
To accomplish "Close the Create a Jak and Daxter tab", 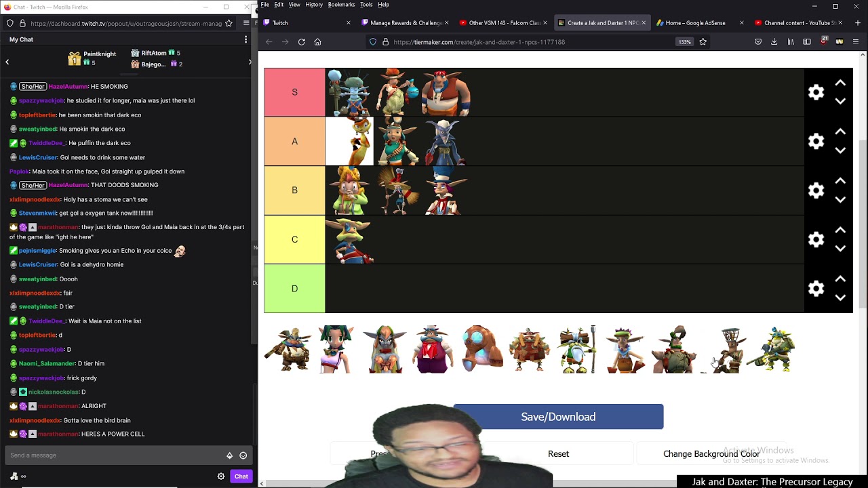I will (643, 22).
